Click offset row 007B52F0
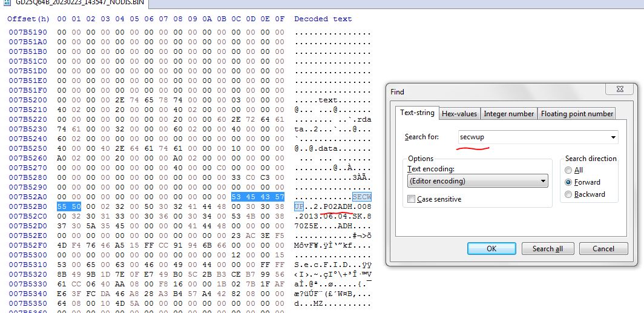This screenshot has width=644, height=313. pos(28,245)
